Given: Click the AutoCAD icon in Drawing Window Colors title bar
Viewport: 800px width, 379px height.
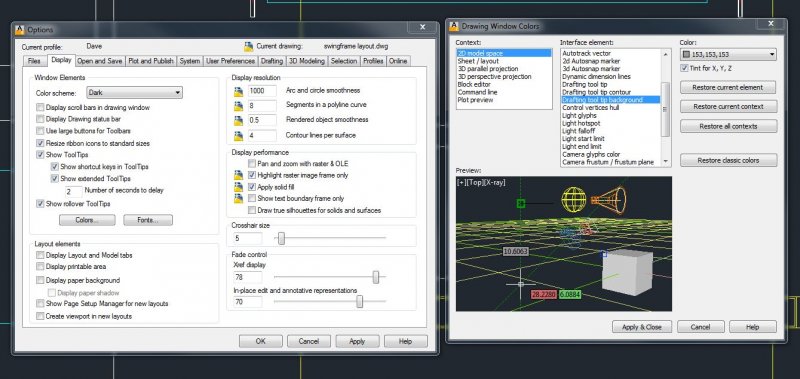Looking at the screenshot, I should point(454,26).
